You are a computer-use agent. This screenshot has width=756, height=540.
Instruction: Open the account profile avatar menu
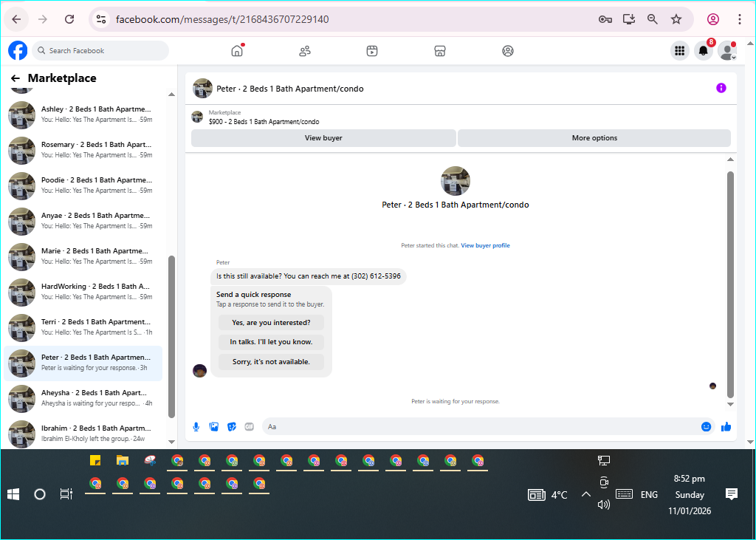point(727,51)
